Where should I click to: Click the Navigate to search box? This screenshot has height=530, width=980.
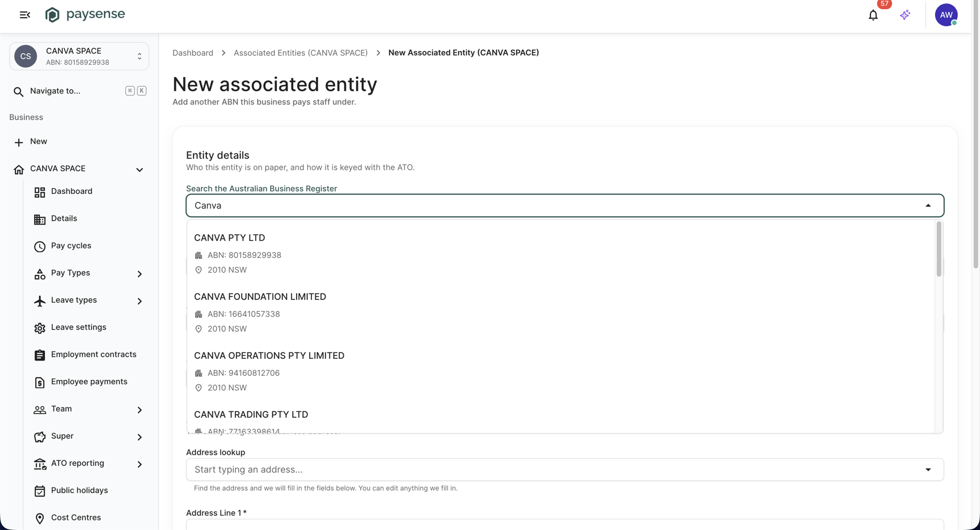[79, 91]
